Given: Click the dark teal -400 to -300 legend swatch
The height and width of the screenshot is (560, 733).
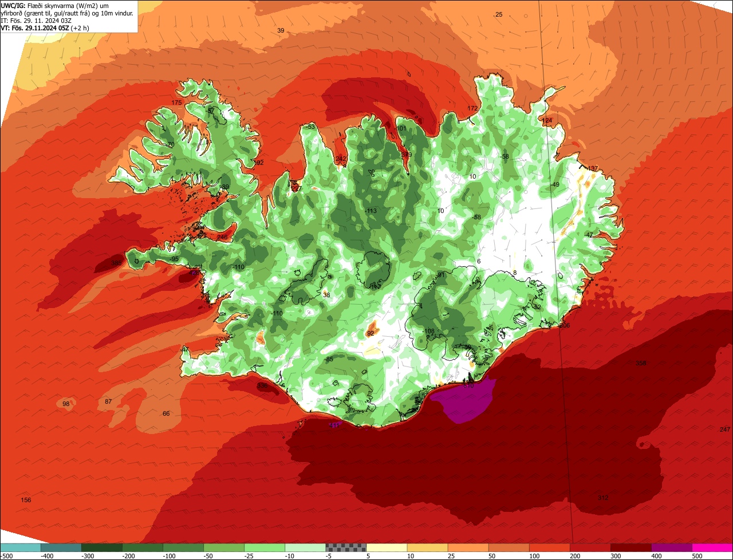Looking at the screenshot, I should coord(61,547).
